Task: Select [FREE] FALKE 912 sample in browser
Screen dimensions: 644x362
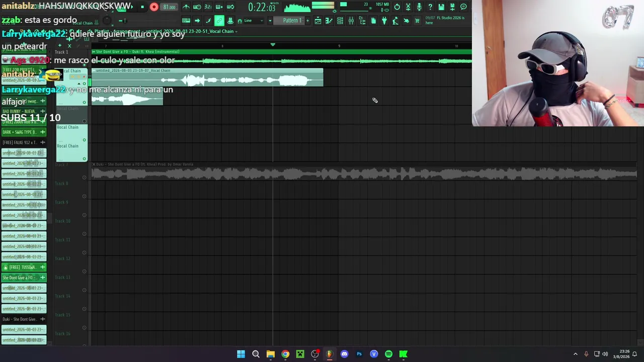Action: point(24,142)
